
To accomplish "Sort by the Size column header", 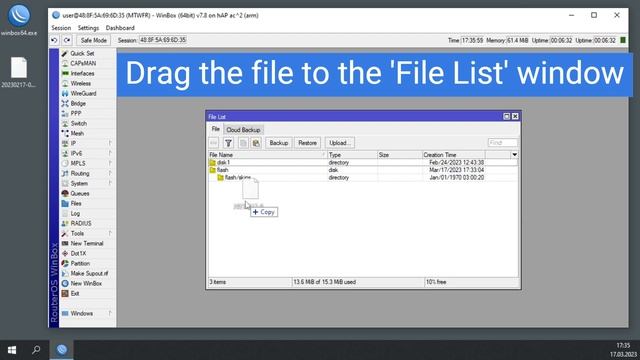I will coord(400,155).
